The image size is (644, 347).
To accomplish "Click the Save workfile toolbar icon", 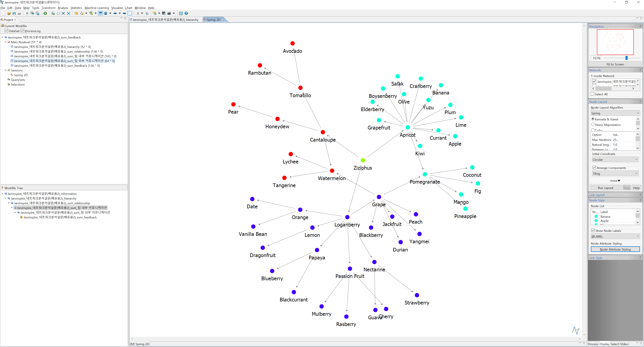I will click(x=14, y=13).
